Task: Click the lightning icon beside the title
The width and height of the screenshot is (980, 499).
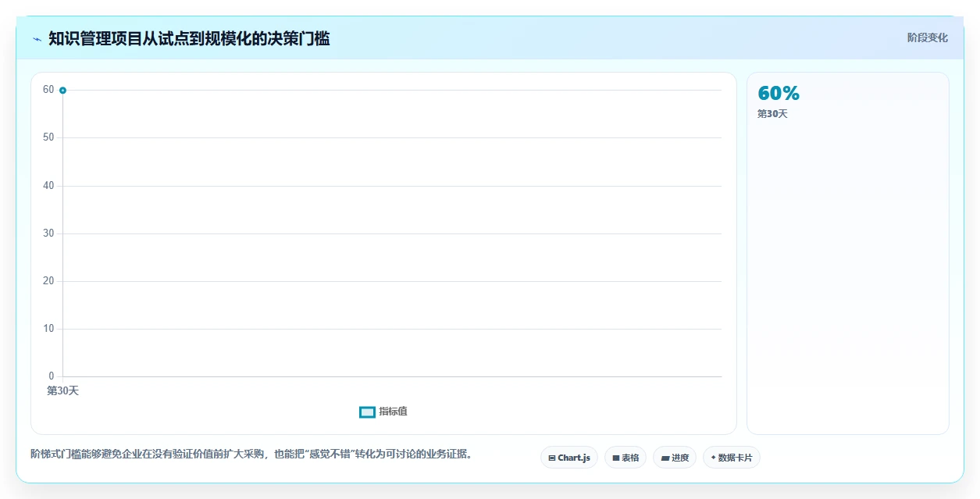Action: [x=37, y=39]
